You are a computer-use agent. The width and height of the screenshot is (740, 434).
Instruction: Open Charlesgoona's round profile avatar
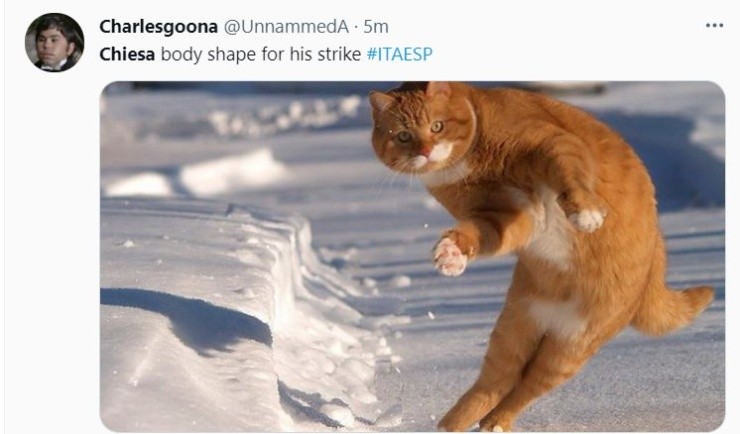(x=54, y=42)
